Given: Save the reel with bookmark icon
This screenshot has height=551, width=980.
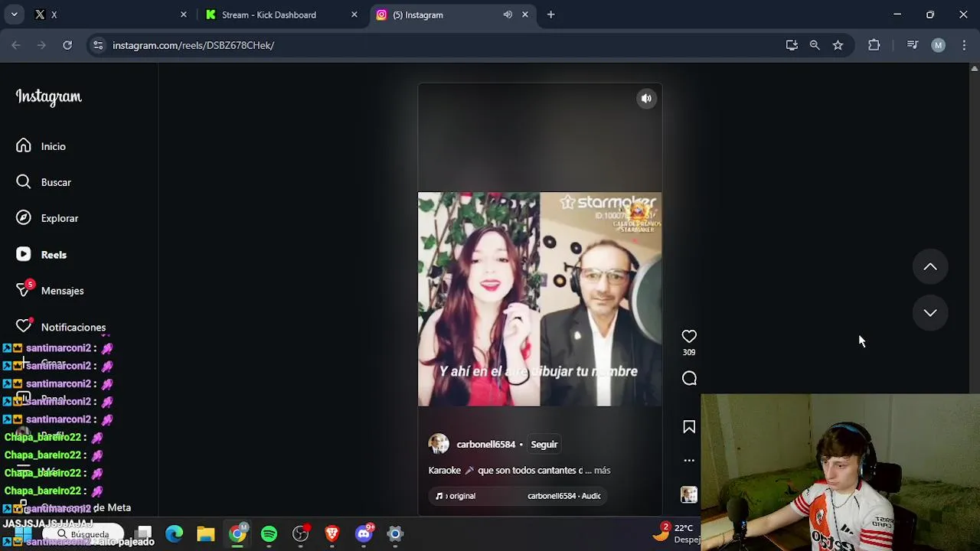Looking at the screenshot, I should (689, 427).
